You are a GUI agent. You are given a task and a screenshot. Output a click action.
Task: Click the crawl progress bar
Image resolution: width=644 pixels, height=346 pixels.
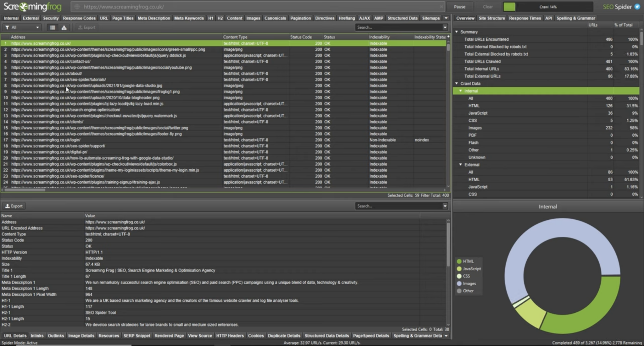pyautogui.click(x=548, y=7)
